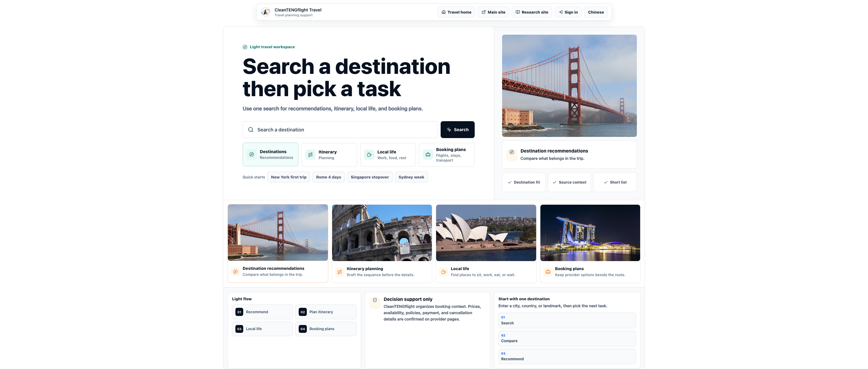Image resolution: width=868 pixels, height=369 pixels.
Task: Click the compass icon in the Destination recommendations side panel
Action: click(x=512, y=152)
